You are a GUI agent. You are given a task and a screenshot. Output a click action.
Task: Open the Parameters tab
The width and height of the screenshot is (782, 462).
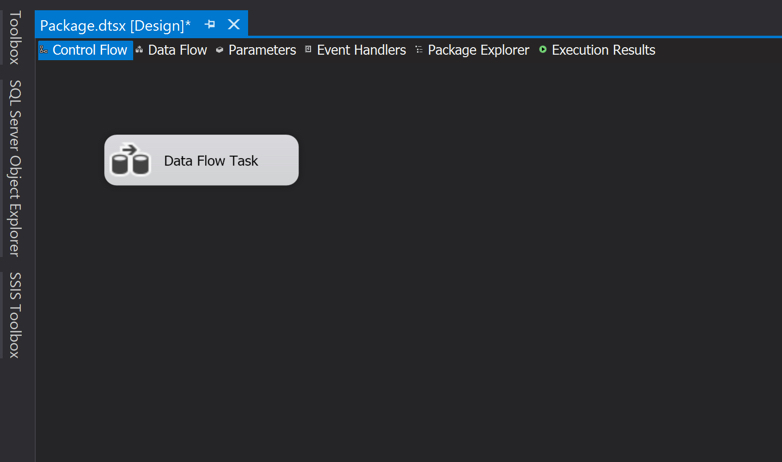point(262,50)
